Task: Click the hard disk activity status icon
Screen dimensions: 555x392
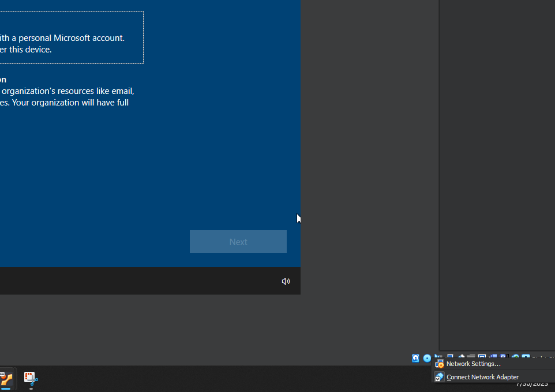Action: point(415,358)
